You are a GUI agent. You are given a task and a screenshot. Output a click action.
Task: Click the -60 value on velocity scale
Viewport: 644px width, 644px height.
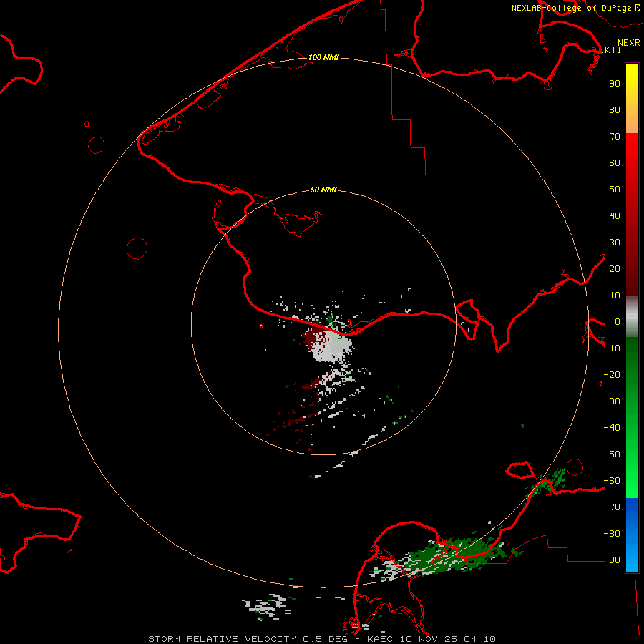click(612, 481)
